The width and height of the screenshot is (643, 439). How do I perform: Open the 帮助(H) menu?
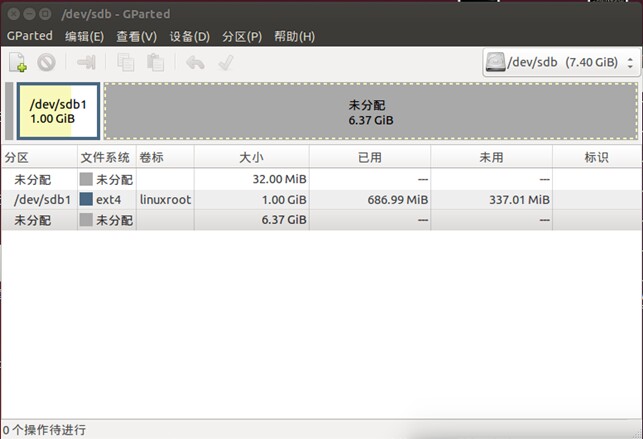tap(293, 36)
